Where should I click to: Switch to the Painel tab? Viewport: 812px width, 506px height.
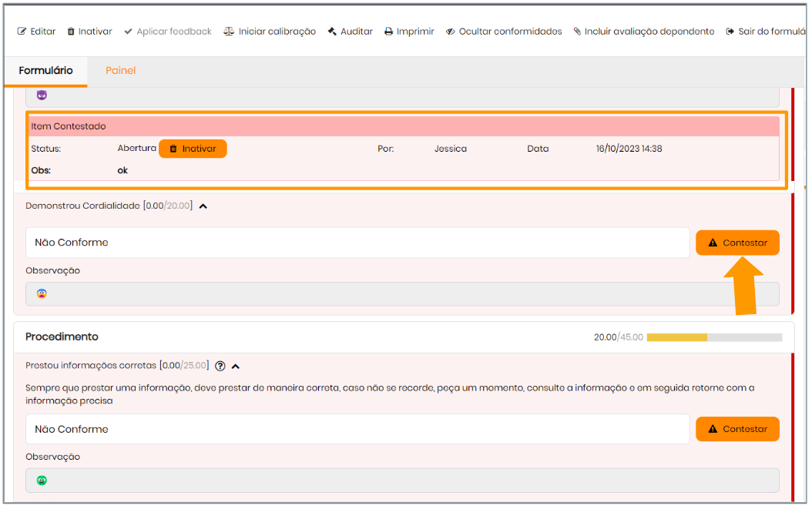[x=120, y=71]
